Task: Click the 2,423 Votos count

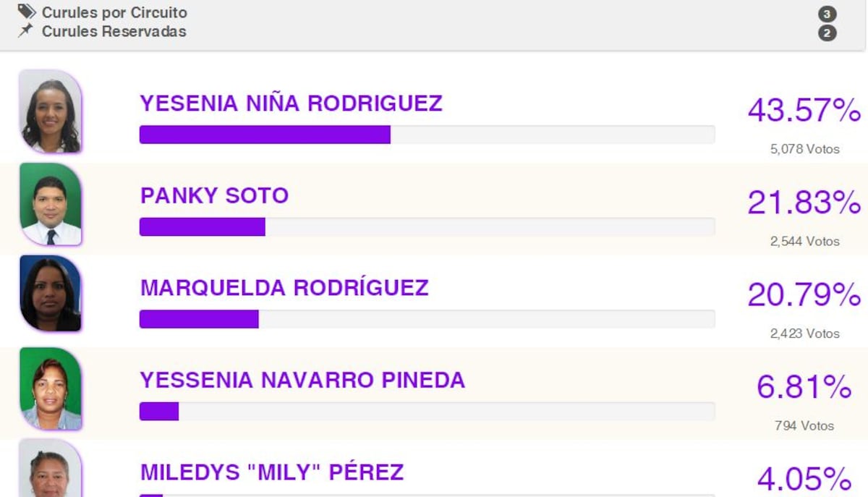Action: (x=804, y=334)
